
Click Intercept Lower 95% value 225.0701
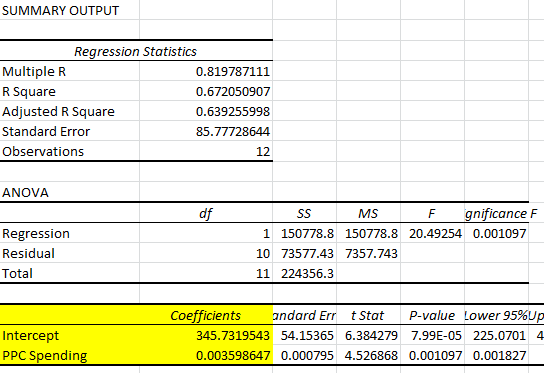point(496,336)
